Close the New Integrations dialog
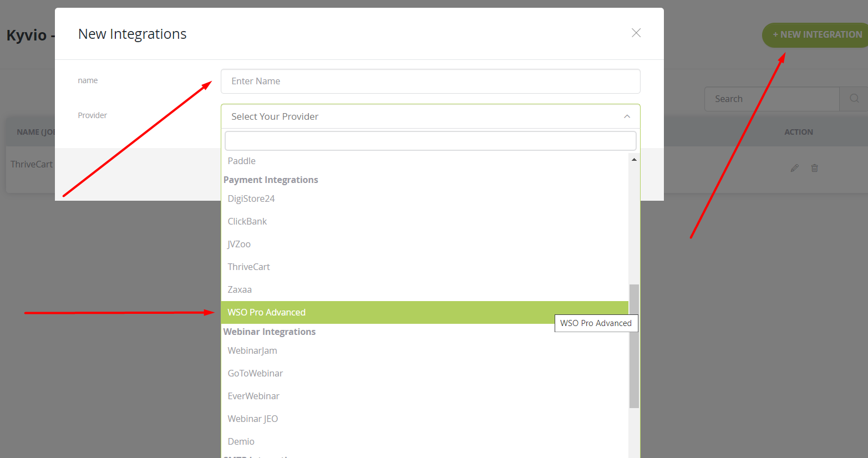Screen dimensions: 868x458 (x=636, y=33)
